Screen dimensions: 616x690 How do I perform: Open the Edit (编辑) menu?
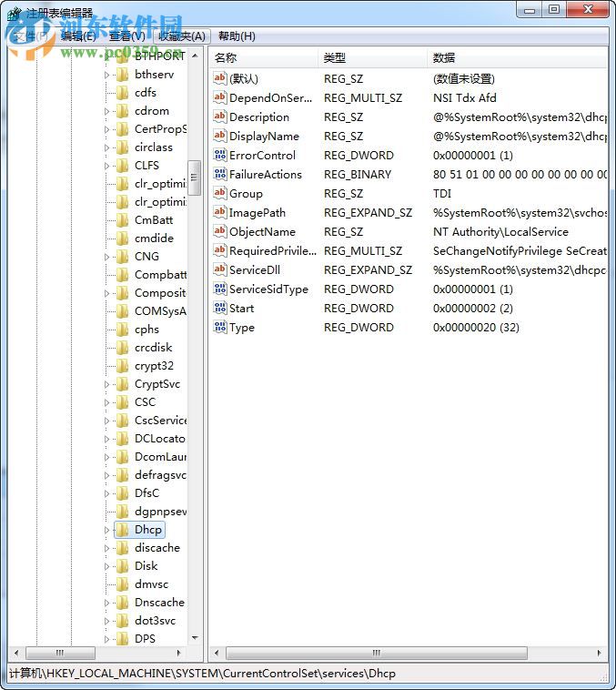tap(78, 36)
